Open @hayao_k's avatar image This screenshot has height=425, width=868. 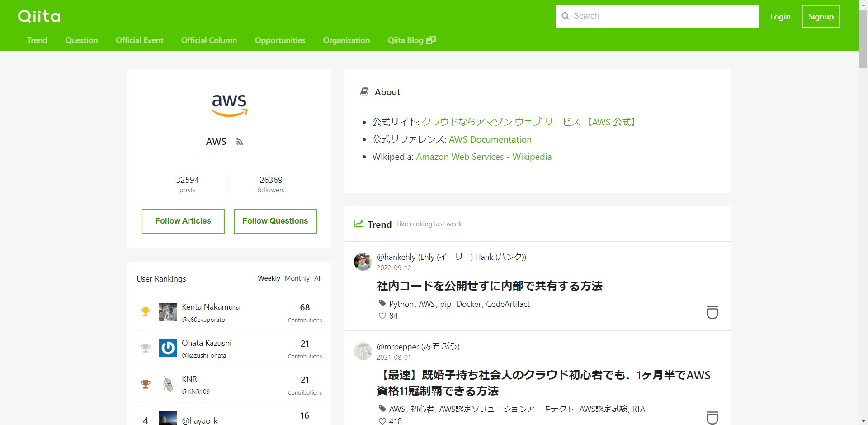pyautogui.click(x=168, y=418)
